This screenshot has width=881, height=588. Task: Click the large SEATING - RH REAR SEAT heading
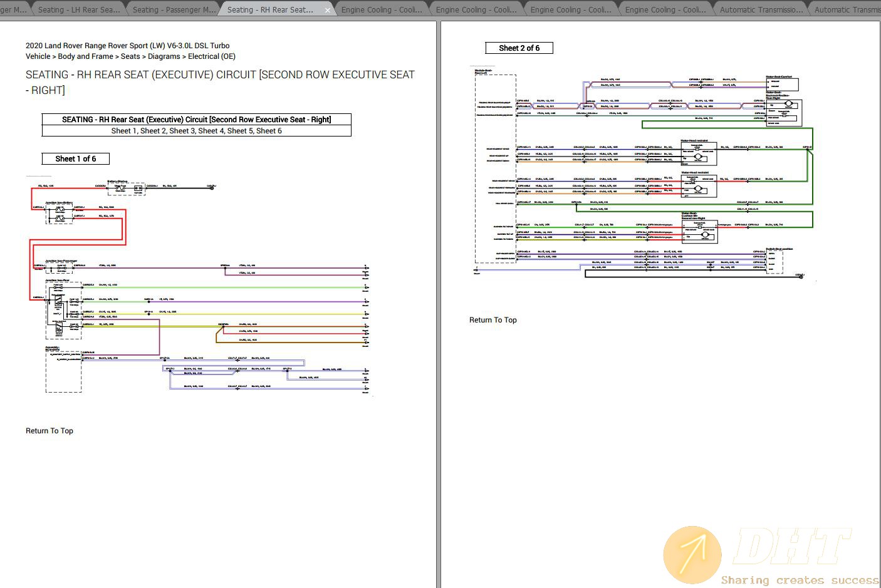tap(220, 82)
